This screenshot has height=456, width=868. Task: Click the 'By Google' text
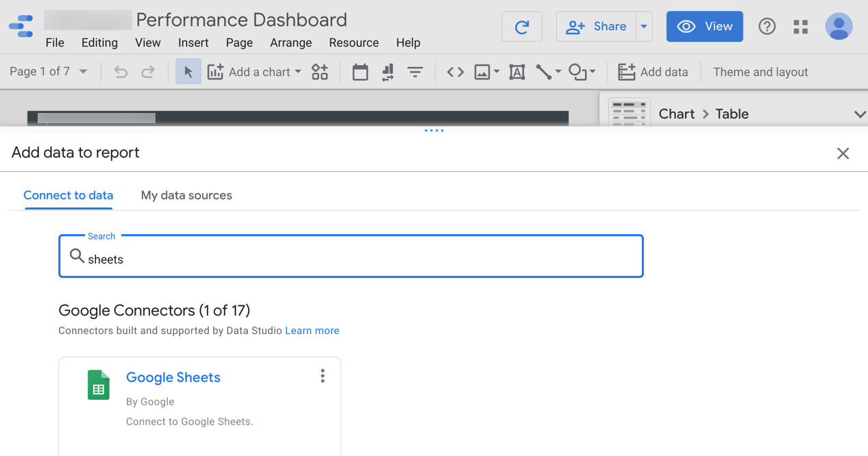150,402
